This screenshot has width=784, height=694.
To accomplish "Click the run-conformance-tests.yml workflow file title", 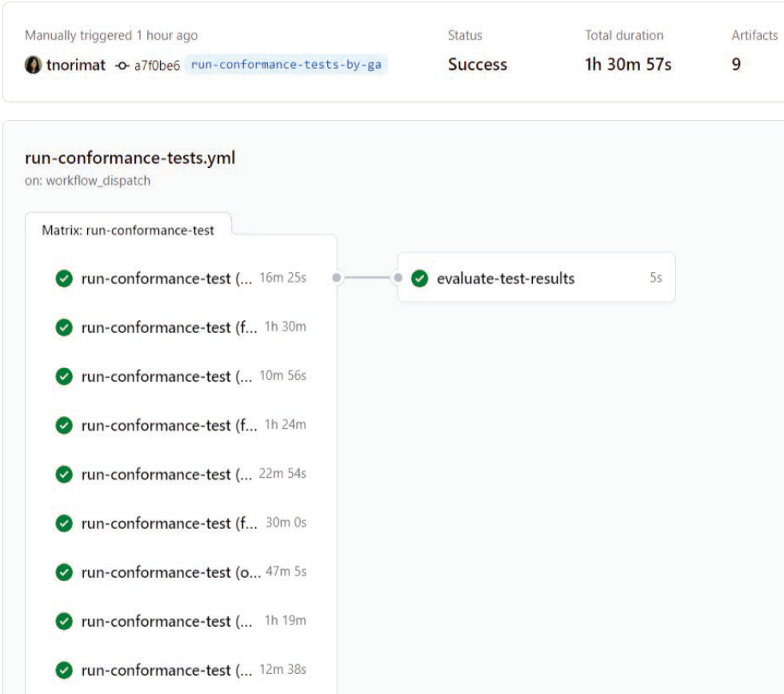I will click(130, 158).
